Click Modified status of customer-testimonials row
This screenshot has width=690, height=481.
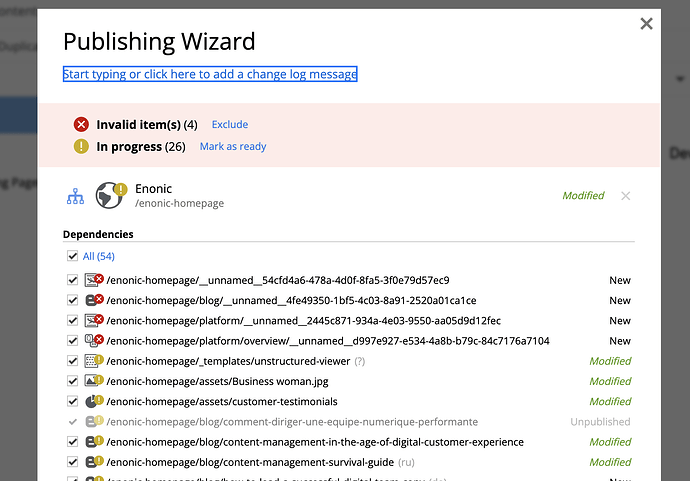click(610, 402)
